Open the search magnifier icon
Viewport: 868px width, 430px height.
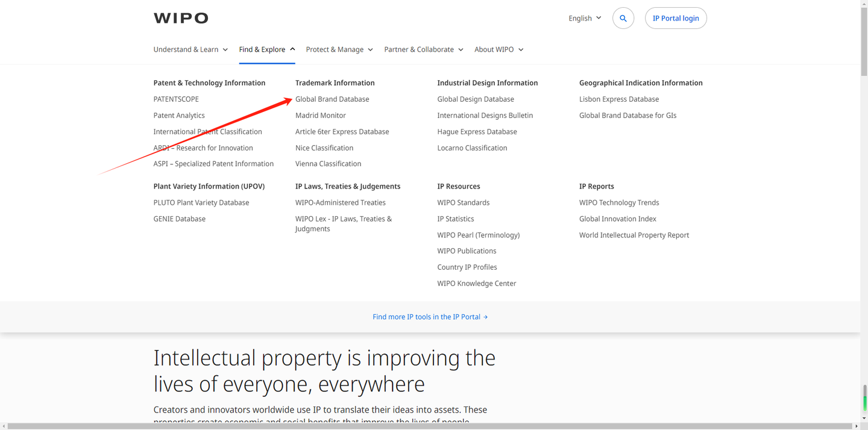(623, 18)
